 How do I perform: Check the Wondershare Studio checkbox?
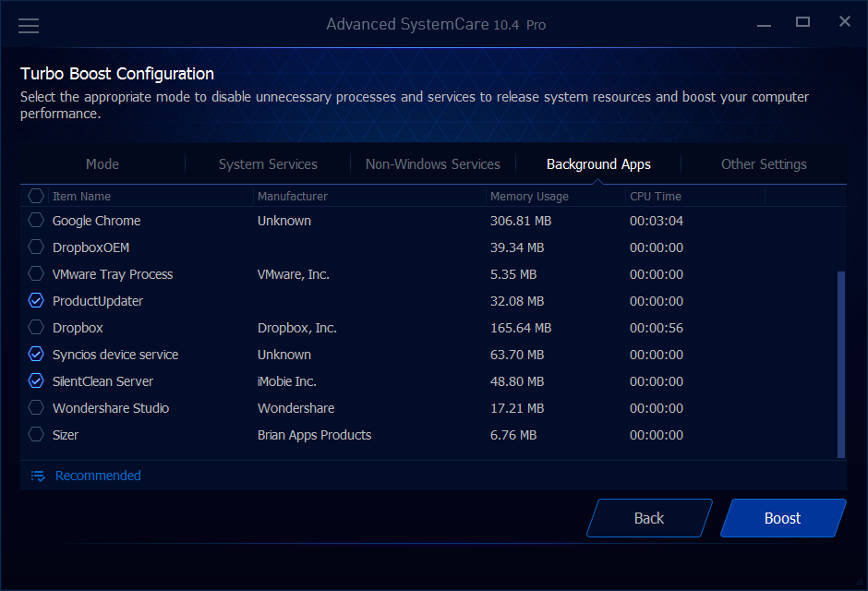pos(36,408)
